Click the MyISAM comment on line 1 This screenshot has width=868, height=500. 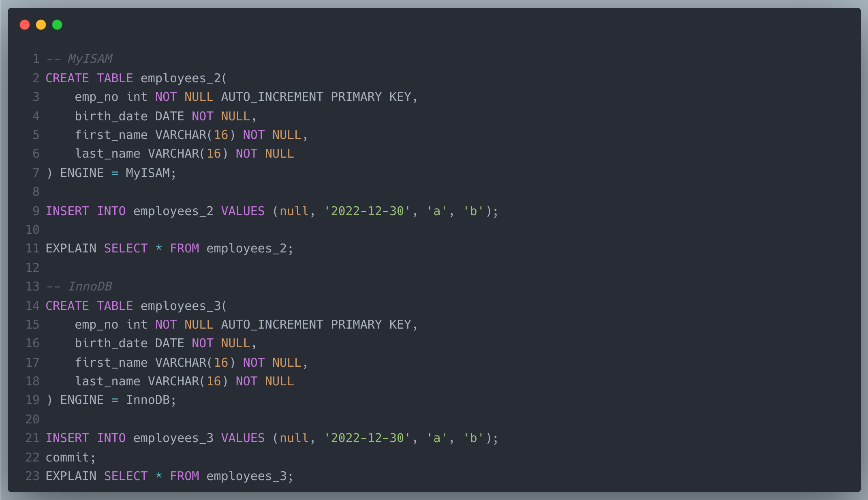click(90, 59)
